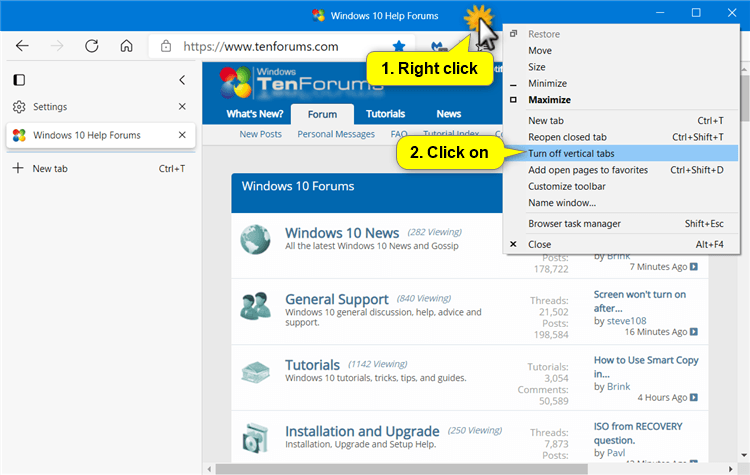750x475 pixels.
Task: Go to last post icon beside 16 Minutes Ago
Action: point(694,331)
